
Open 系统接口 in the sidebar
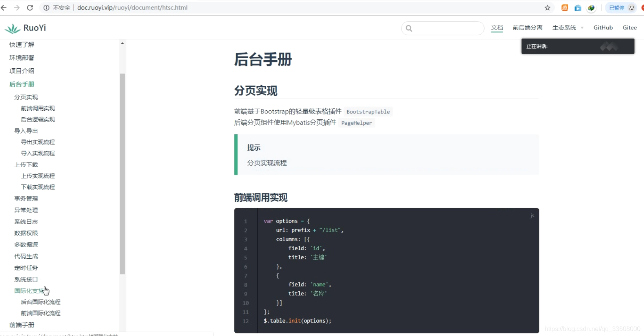[x=26, y=279]
